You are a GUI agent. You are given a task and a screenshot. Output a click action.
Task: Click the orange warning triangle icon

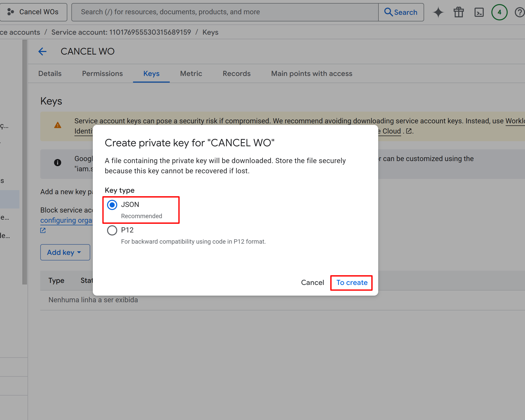(x=58, y=125)
